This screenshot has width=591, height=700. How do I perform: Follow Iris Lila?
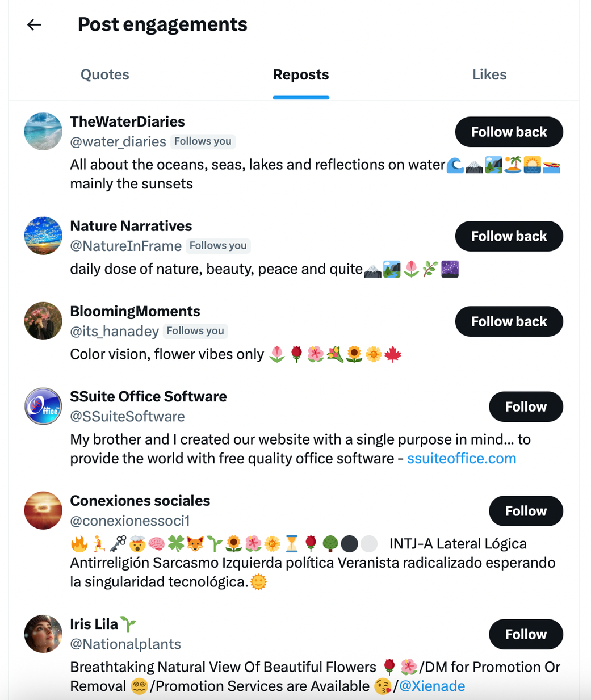[x=525, y=634]
